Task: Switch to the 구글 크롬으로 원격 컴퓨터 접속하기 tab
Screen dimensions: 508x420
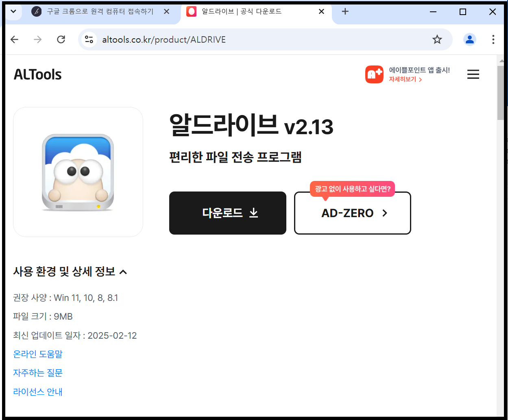Action: point(100,11)
